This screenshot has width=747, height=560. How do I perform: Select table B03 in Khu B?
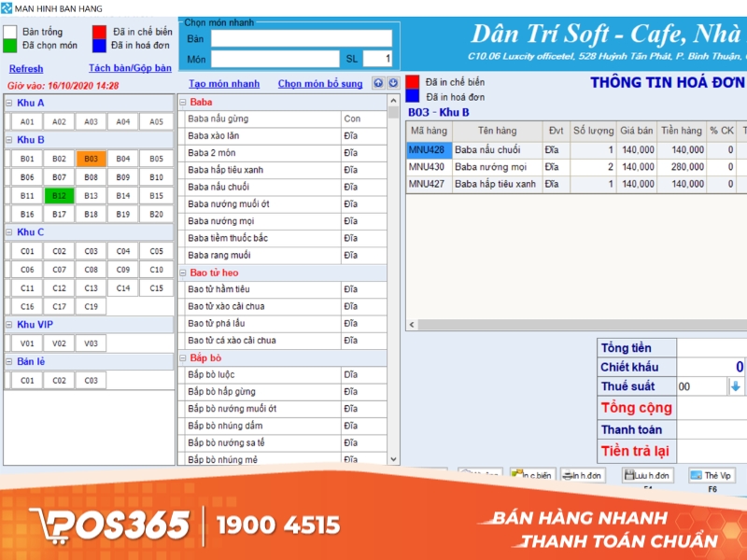coord(91,159)
